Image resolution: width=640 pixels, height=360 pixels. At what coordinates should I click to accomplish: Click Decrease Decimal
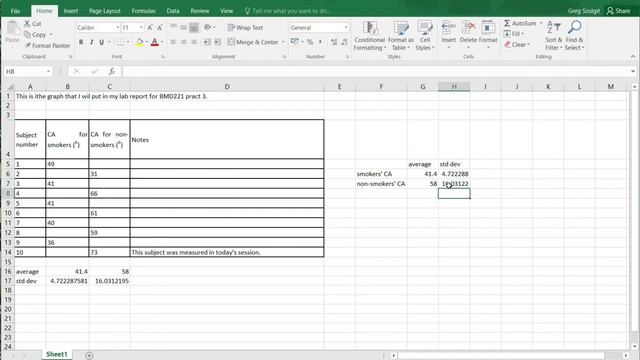344,42
